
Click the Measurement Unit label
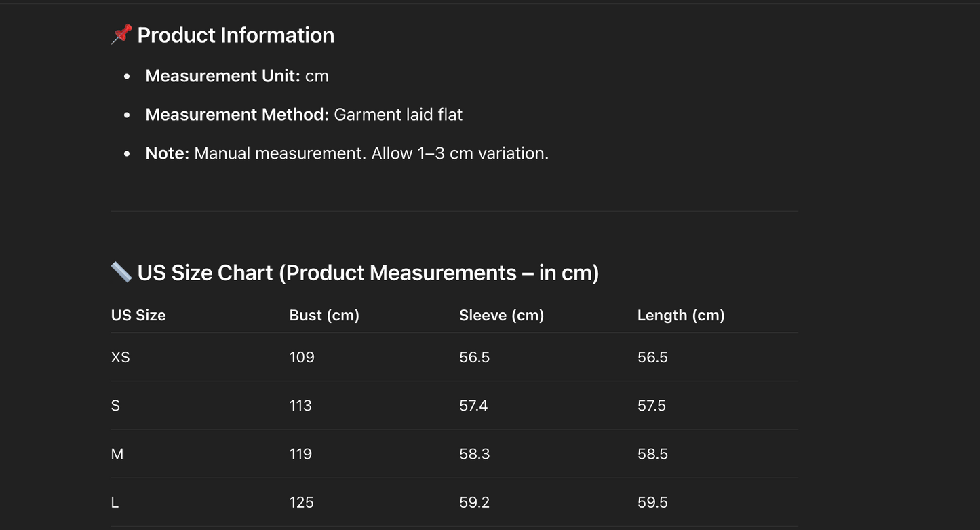222,76
